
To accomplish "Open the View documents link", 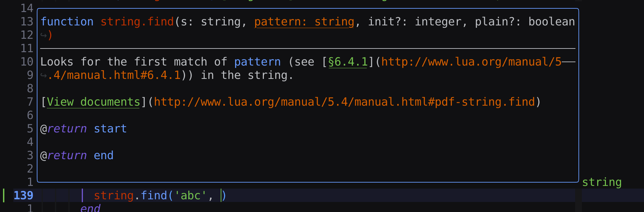I will 93,102.
